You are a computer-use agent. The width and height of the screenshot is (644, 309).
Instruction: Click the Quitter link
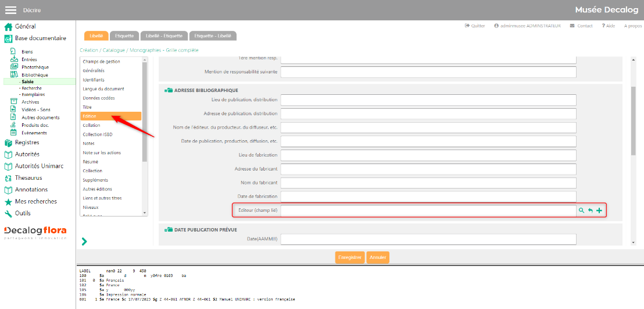(x=475, y=26)
